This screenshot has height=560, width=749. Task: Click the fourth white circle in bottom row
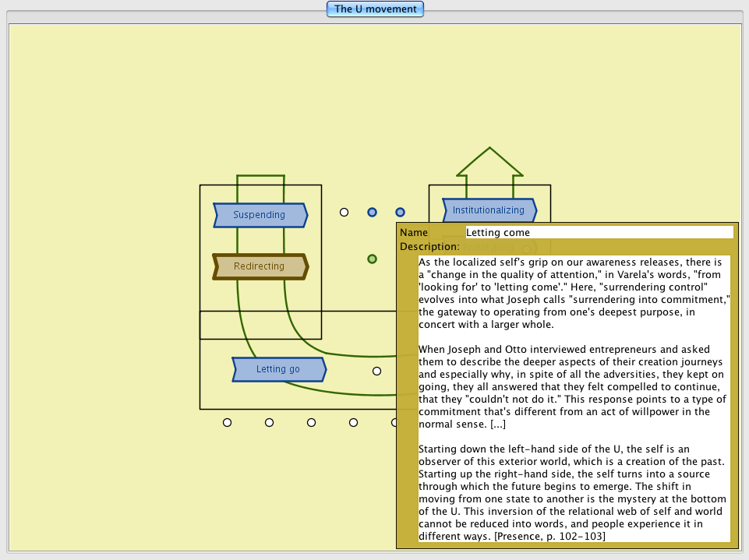354,423
